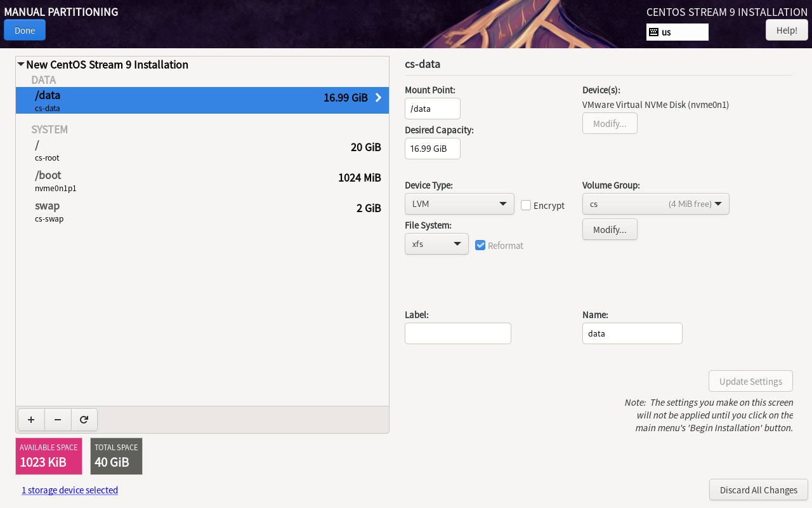The image size is (812, 508).
Task: Click the cs-data panel heading
Action: (x=422, y=64)
